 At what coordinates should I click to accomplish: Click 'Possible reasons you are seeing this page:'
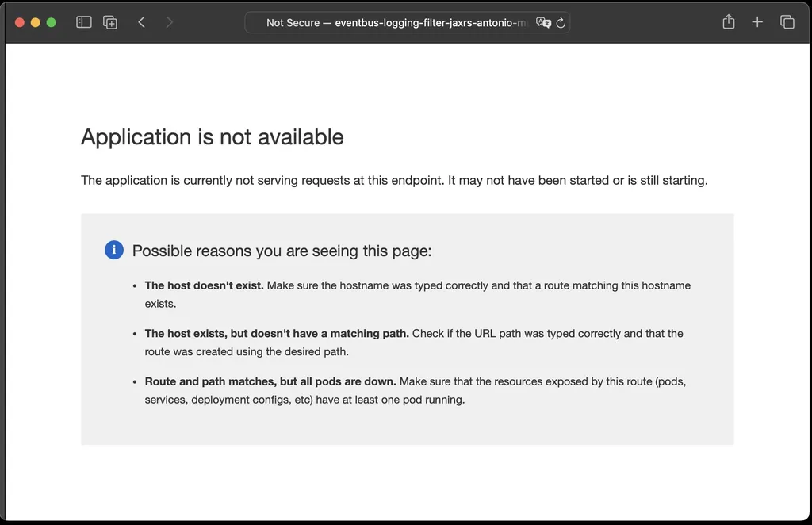click(282, 251)
